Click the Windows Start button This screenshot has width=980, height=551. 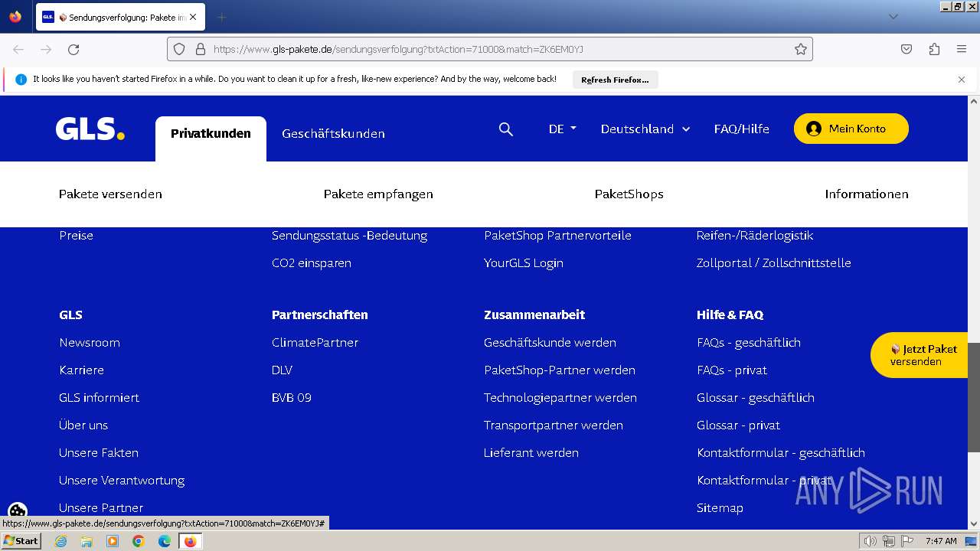21,541
